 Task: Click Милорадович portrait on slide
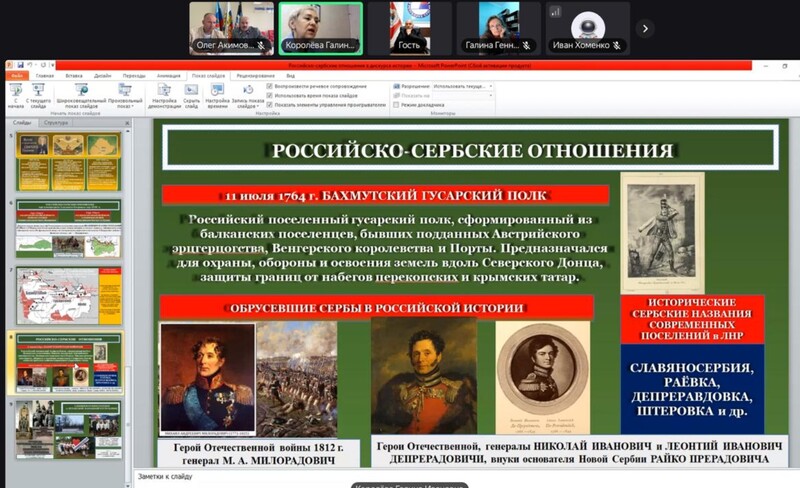(207, 379)
